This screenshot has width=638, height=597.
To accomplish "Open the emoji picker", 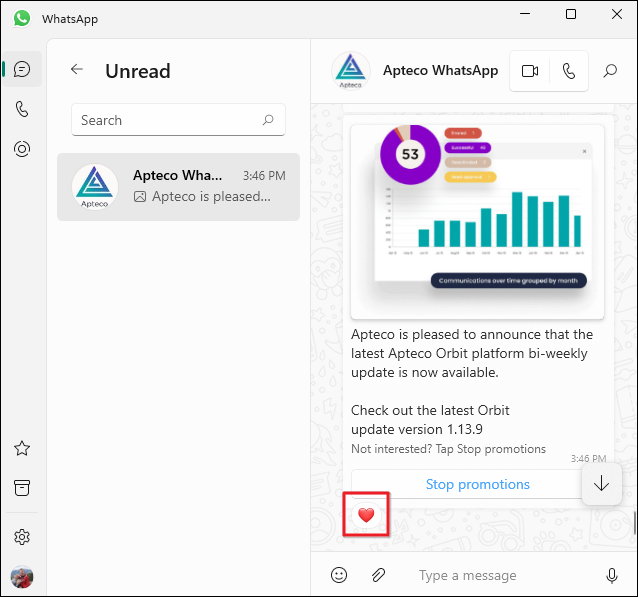I will coord(339,575).
